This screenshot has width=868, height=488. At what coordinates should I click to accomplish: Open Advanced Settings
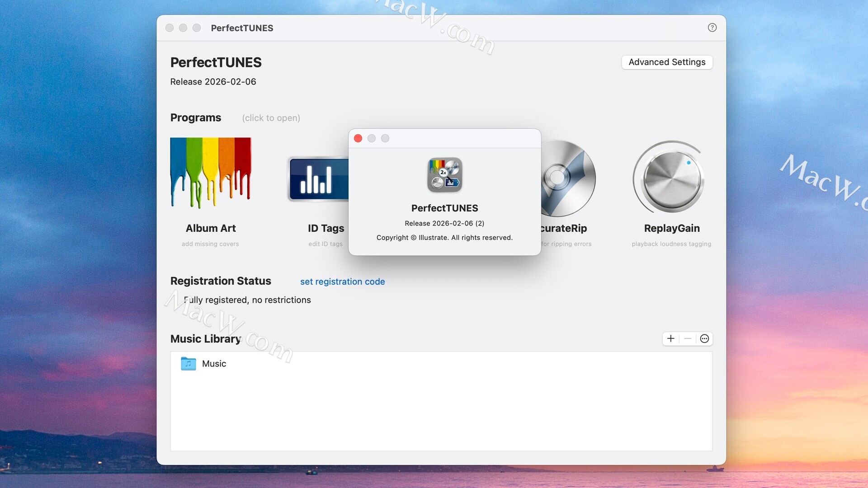(x=667, y=62)
